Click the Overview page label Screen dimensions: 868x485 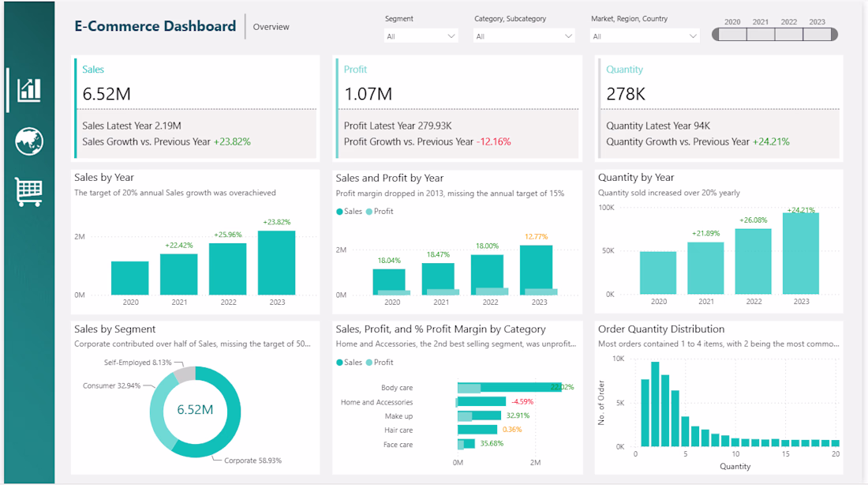[x=271, y=27]
